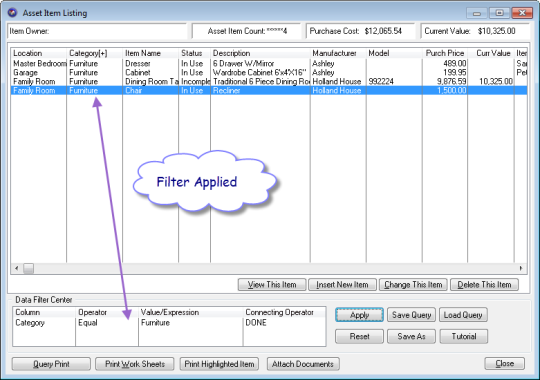This screenshot has width=540, height=380.
Task: Close the window using the red X
Action: tap(522, 13)
